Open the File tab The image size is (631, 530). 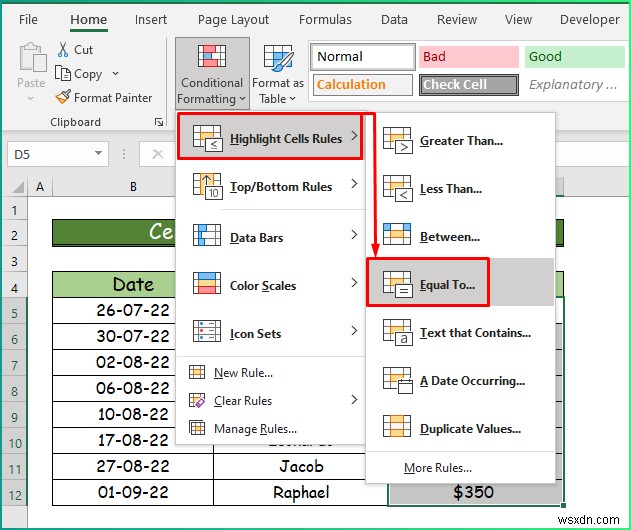pos(28,19)
